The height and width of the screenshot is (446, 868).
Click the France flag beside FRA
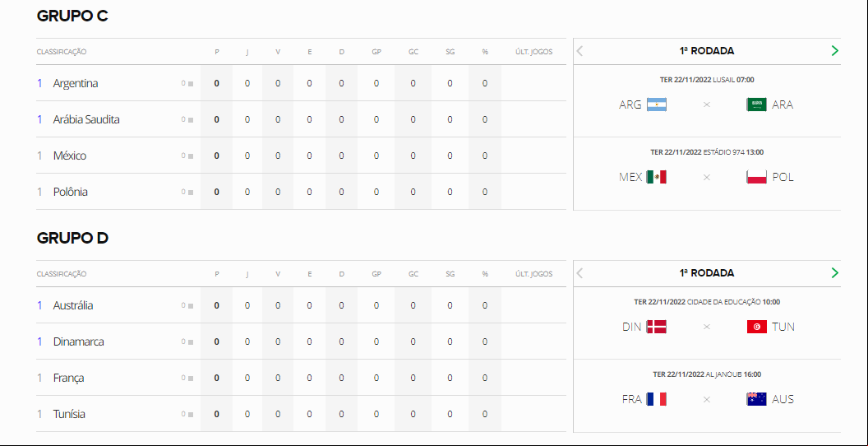(x=657, y=399)
